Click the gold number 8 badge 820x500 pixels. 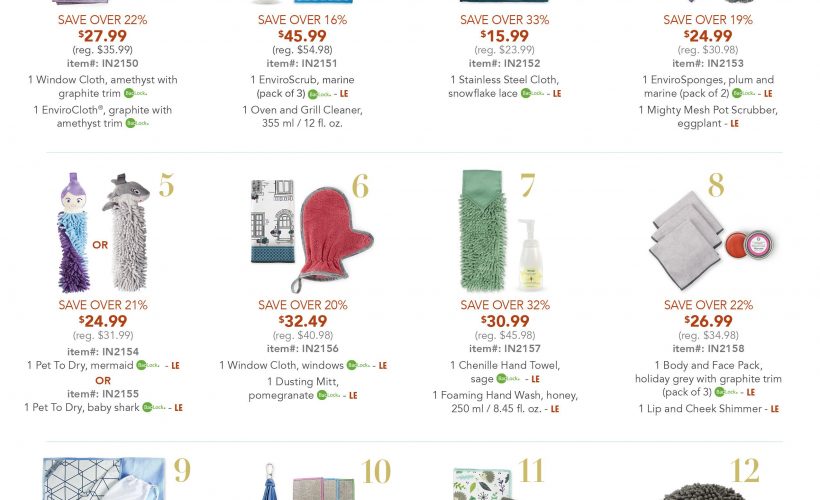pyautogui.click(x=716, y=185)
